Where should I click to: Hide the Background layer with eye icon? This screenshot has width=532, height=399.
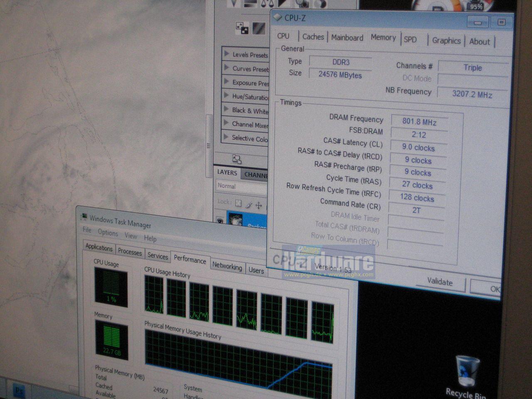[x=220, y=221]
